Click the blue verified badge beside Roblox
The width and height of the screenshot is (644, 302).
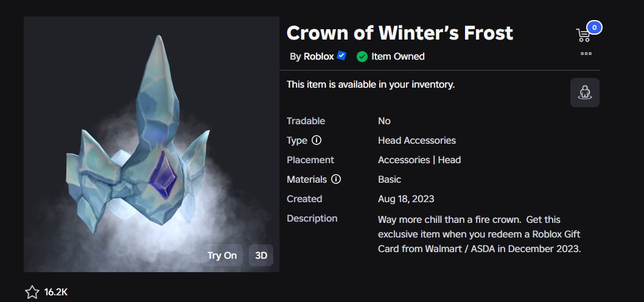[341, 56]
